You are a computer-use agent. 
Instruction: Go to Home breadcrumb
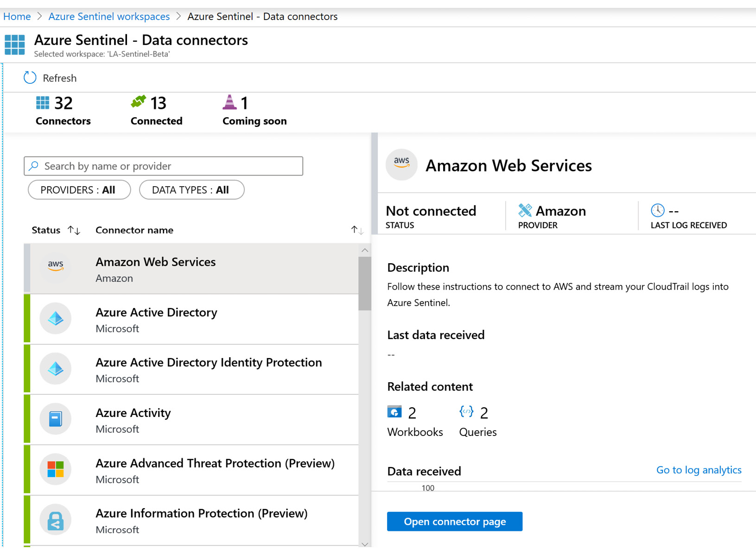(17, 16)
